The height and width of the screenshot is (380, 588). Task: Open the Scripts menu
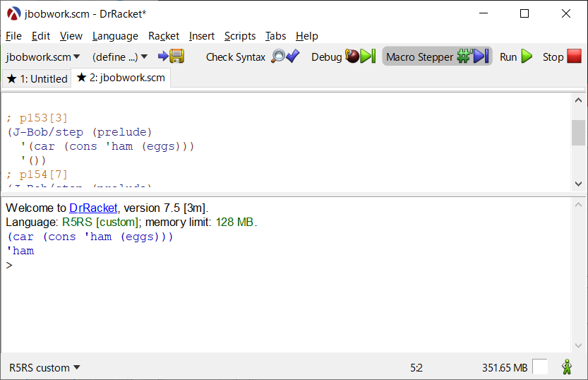[240, 36]
